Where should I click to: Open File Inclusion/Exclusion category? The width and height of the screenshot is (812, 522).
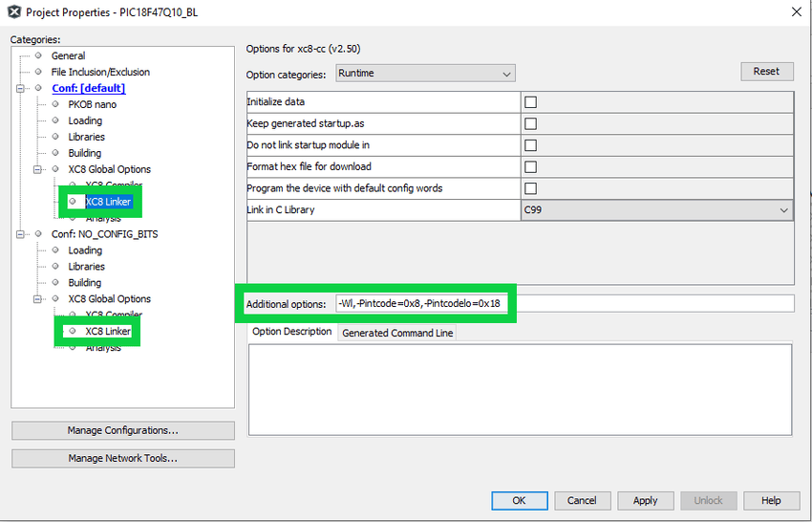(x=100, y=72)
